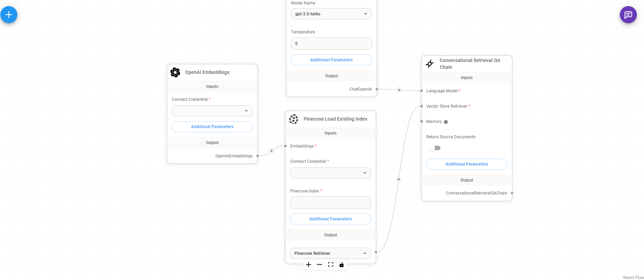The image size is (644, 280).
Task: Open the Model Name gpt-3.5-turbo dropdown
Action: pyautogui.click(x=331, y=14)
